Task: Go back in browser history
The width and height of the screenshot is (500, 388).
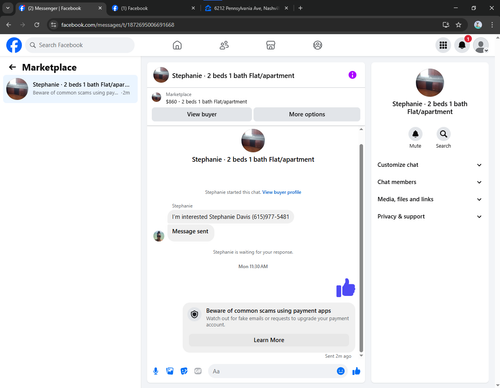Action: pyautogui.click(x=9, y=25)
